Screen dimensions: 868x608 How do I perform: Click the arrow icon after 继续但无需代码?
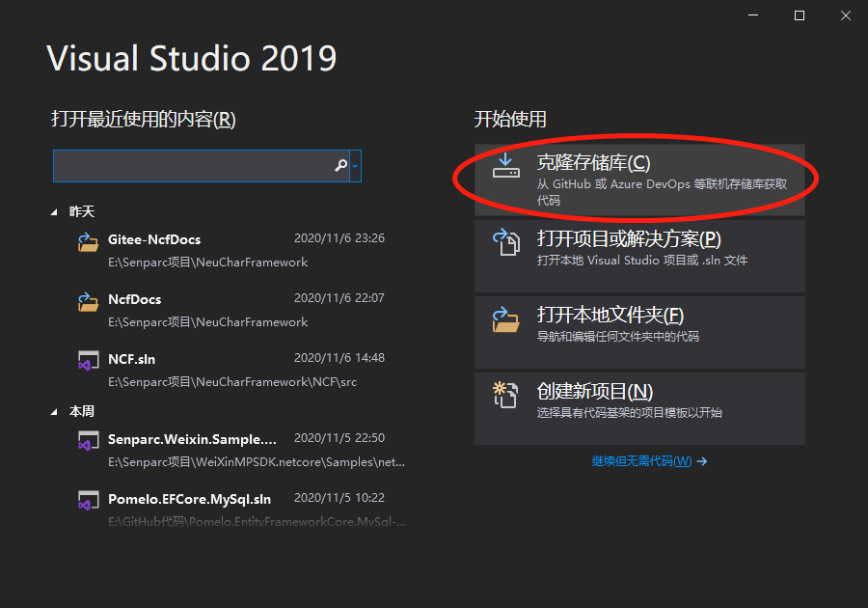click(702, 461)
